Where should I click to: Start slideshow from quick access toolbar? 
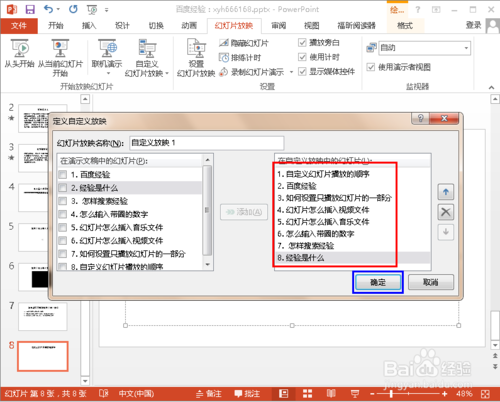point(92,9)
